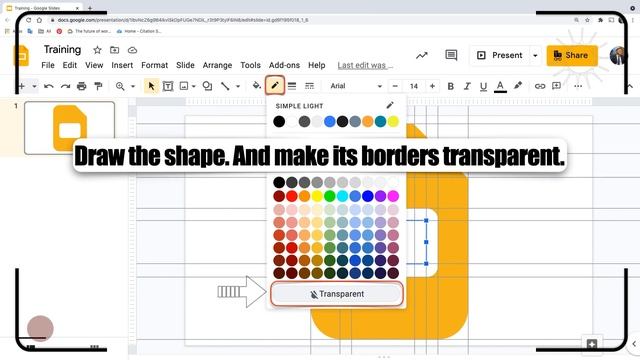Click the print icon
Viewport: 640px width, 360px height.
point(82,86)
